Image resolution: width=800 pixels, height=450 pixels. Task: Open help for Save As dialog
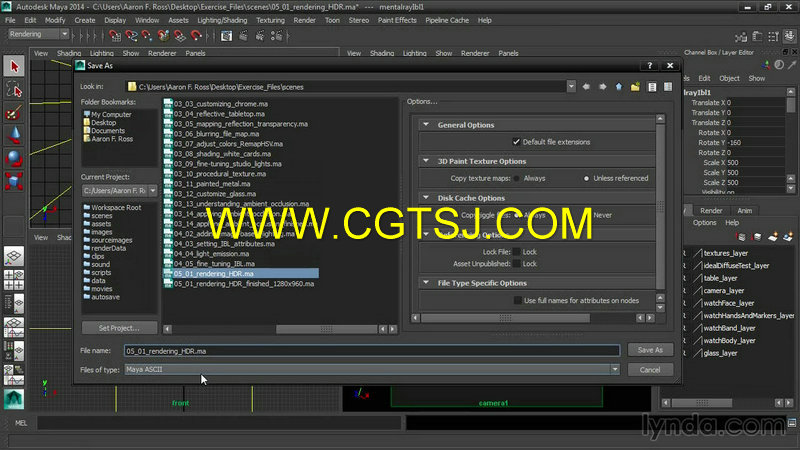649,65
